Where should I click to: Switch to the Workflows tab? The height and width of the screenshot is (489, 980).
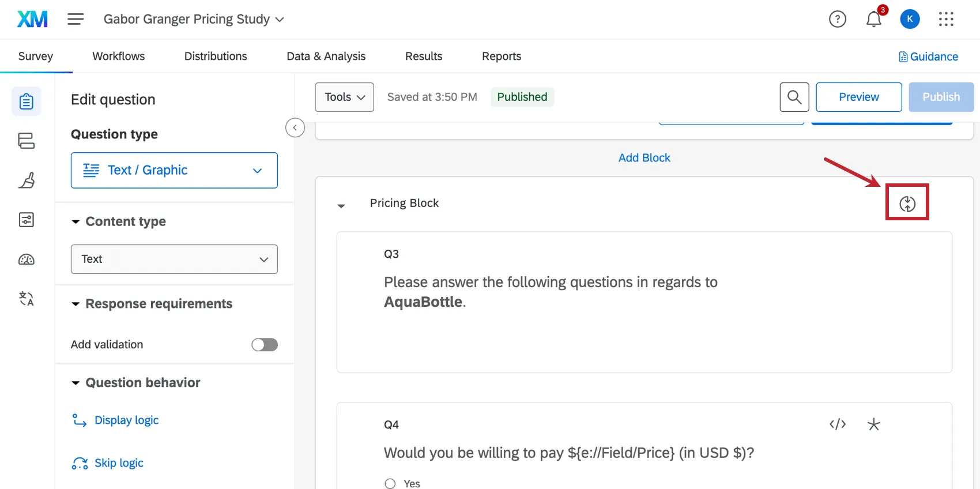tap(119, 56)
